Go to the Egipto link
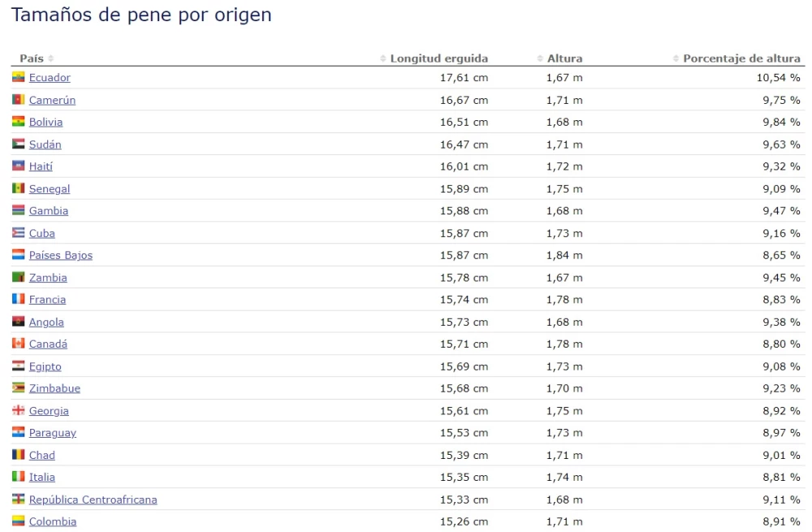Viewport: 812px width, 532px height. (45, 367)
